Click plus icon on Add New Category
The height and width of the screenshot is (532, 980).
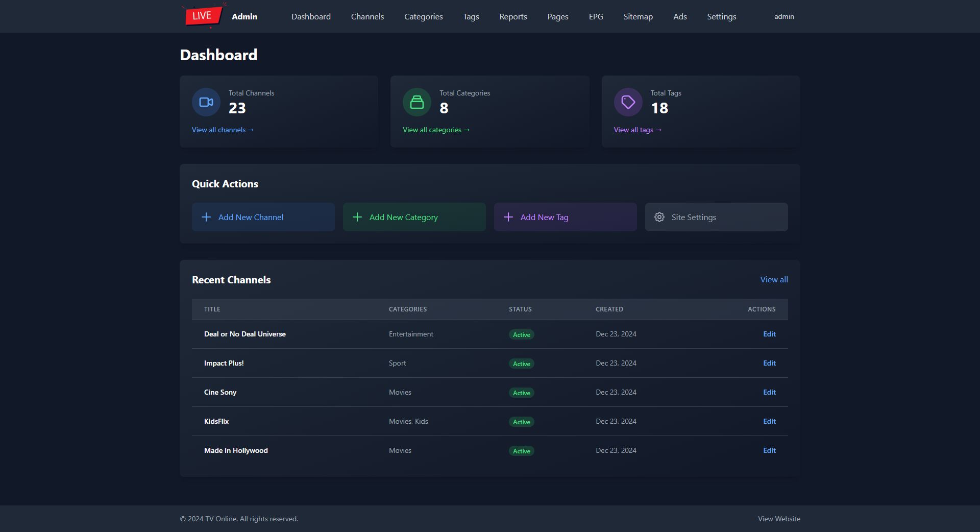[x=357, y=217]
